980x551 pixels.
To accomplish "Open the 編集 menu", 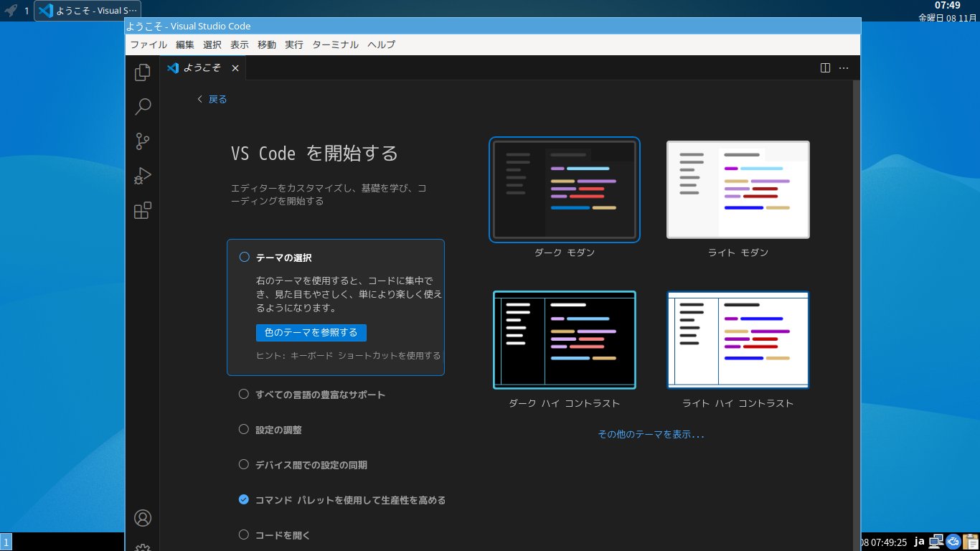I will point(185,44).
